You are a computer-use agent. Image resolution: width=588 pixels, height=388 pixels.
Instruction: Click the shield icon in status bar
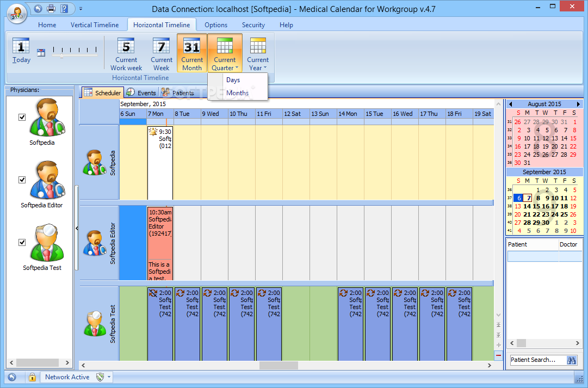click(x=100, y=377)
